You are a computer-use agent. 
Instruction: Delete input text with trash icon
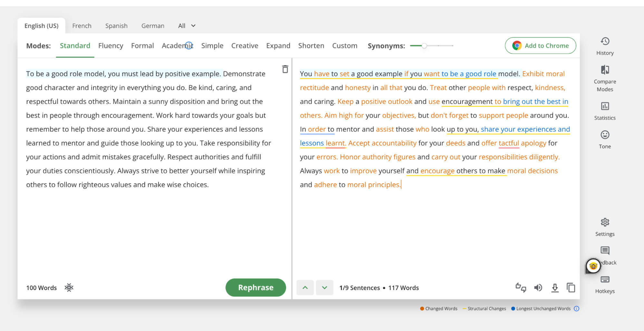tap(285, 69)
